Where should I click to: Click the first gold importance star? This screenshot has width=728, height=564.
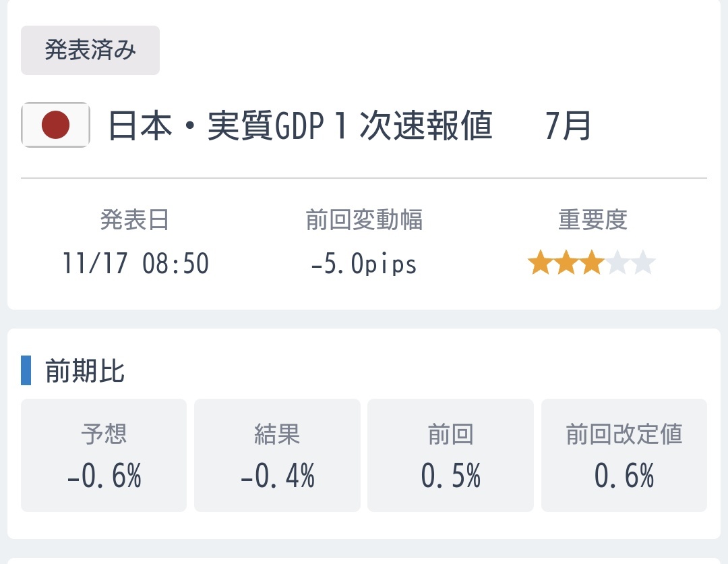click(540, 263)
